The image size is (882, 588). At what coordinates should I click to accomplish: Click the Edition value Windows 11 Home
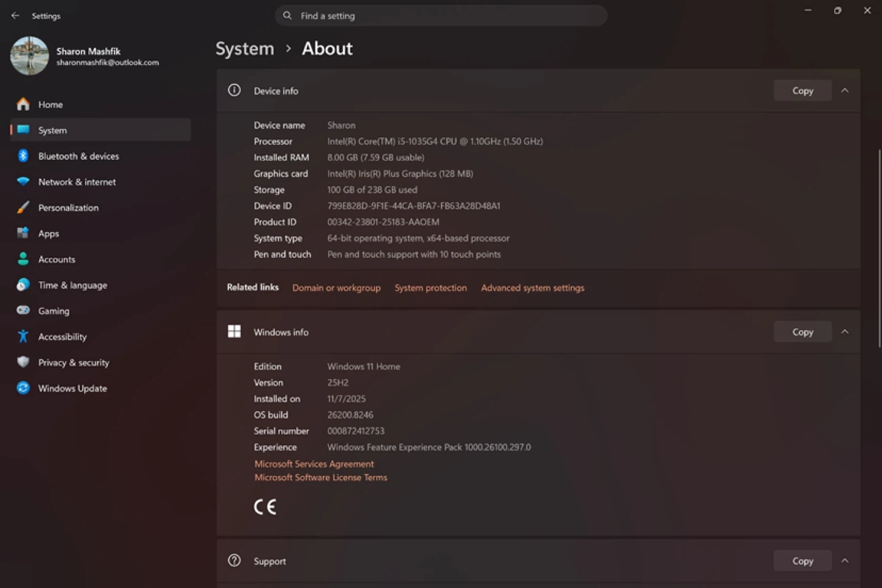tap(364, 367)
